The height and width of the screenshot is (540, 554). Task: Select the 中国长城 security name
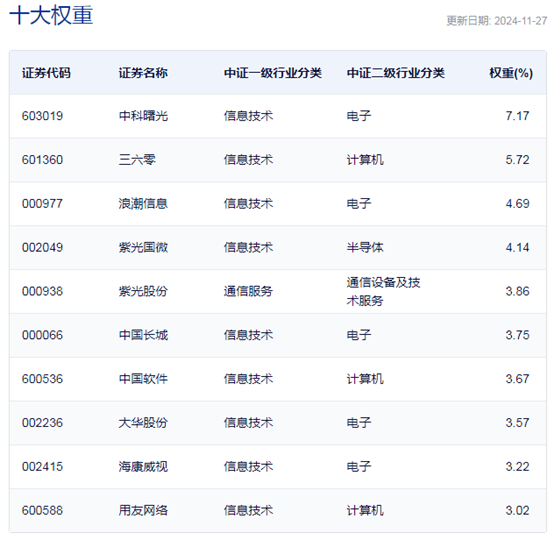pos(143,335)
